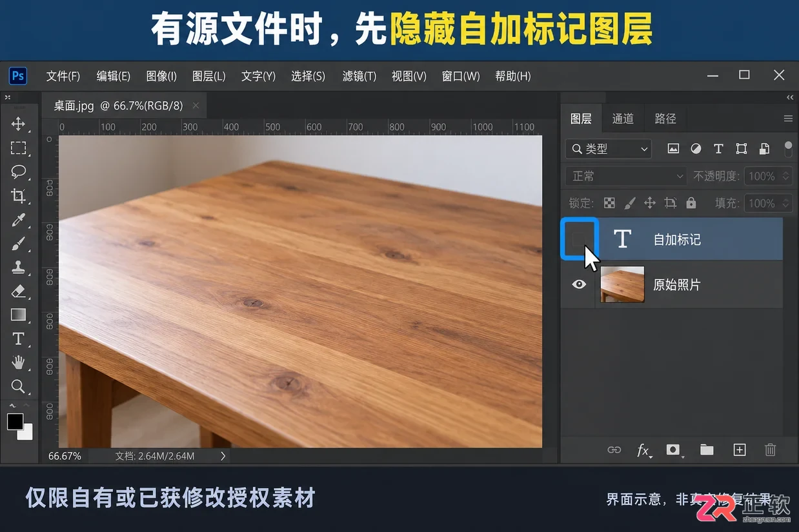
Task: Create new layer plus icon
Action: (740, 450)
